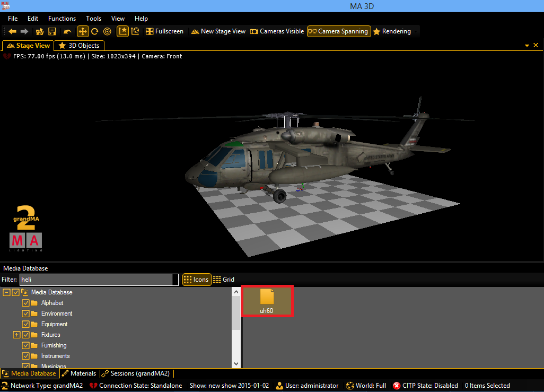Screen dimensions: 544x392
Task: Open the Functions menu
Action: click(62, 19)
